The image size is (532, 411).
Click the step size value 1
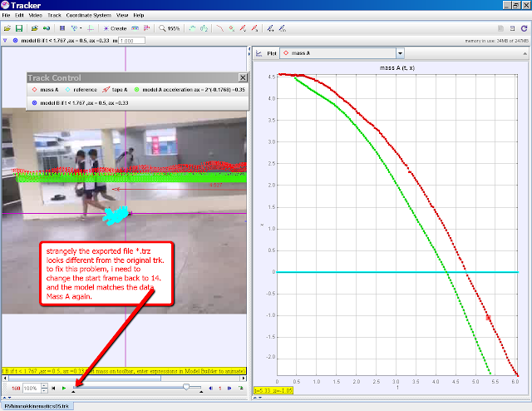coord(219,389)
